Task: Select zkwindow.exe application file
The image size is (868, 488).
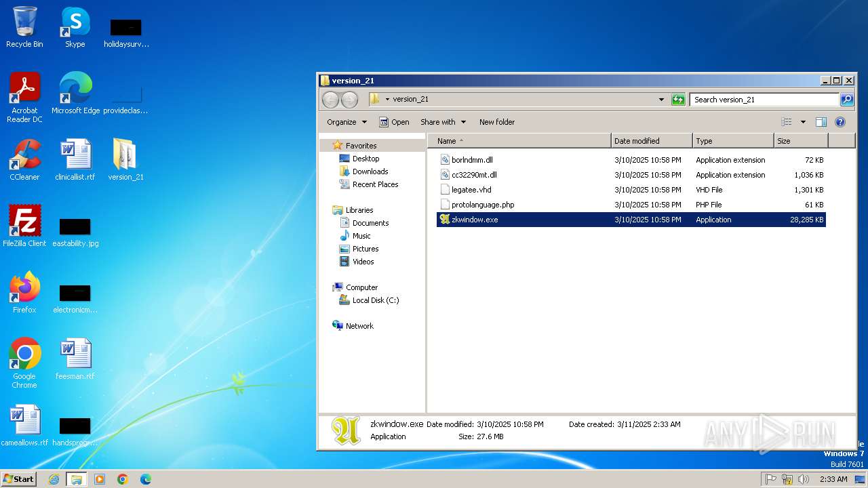Action: (x=631, y=220)
